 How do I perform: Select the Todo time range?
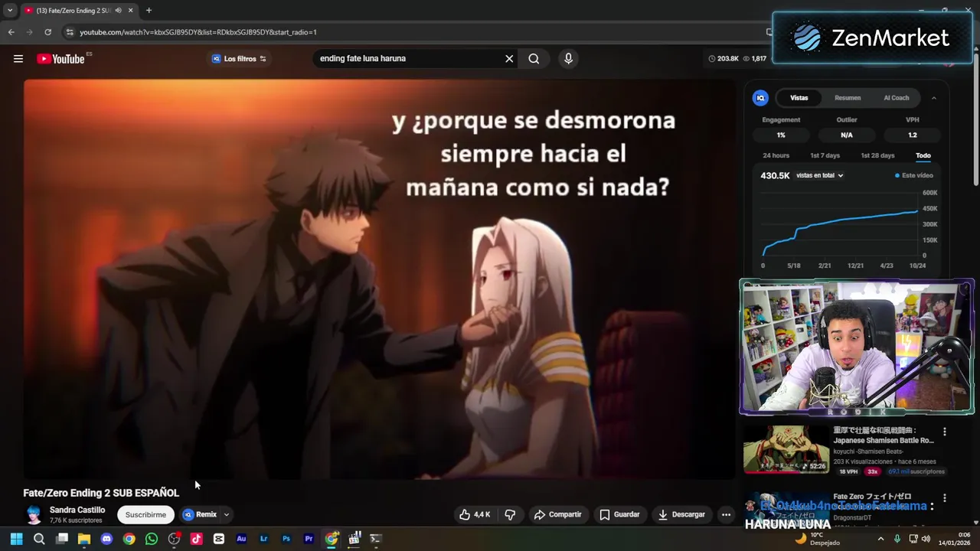click(x=923, y=155)
